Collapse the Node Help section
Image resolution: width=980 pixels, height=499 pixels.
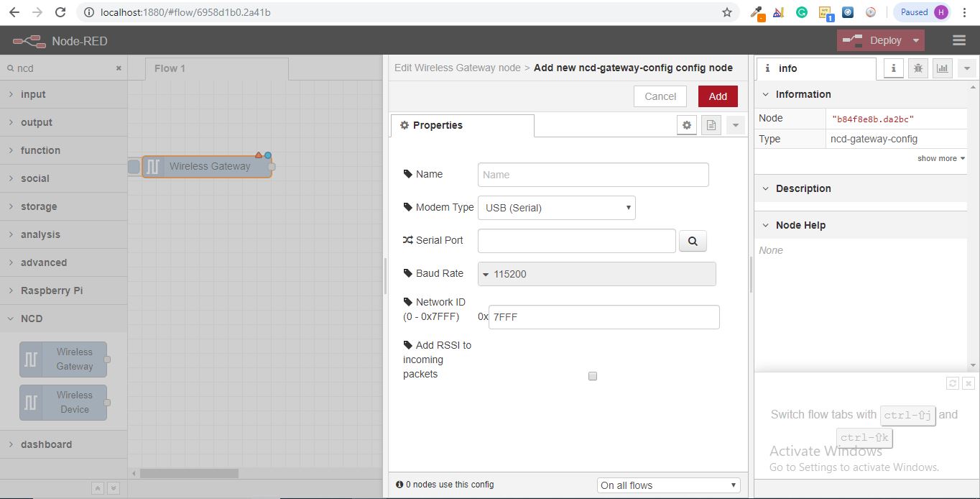[861, 225]
